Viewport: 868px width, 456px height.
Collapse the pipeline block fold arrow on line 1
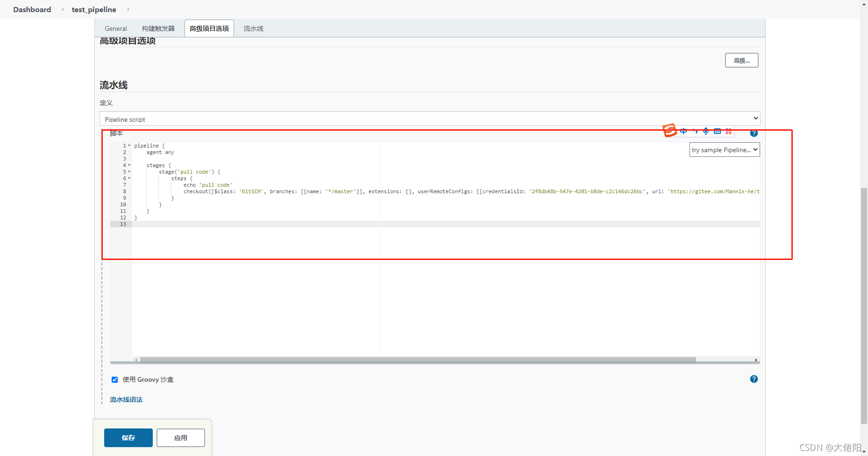point(129,146)
